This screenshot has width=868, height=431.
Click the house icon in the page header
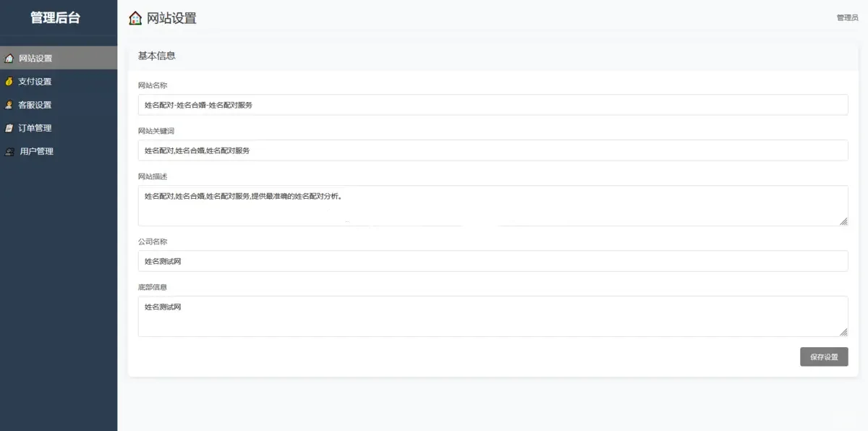(x=135, y=18)
